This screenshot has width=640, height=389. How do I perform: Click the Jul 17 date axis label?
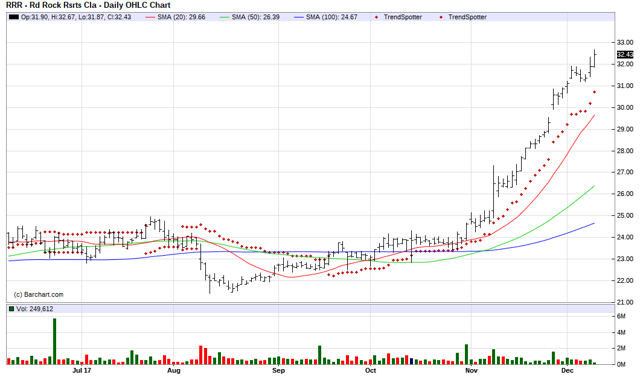(x=82, y=371)
